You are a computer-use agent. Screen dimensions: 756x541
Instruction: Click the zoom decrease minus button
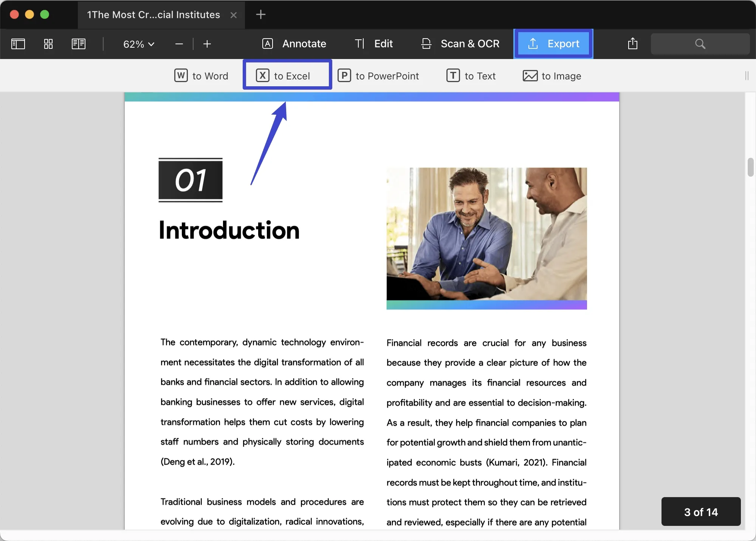(180, 44)
